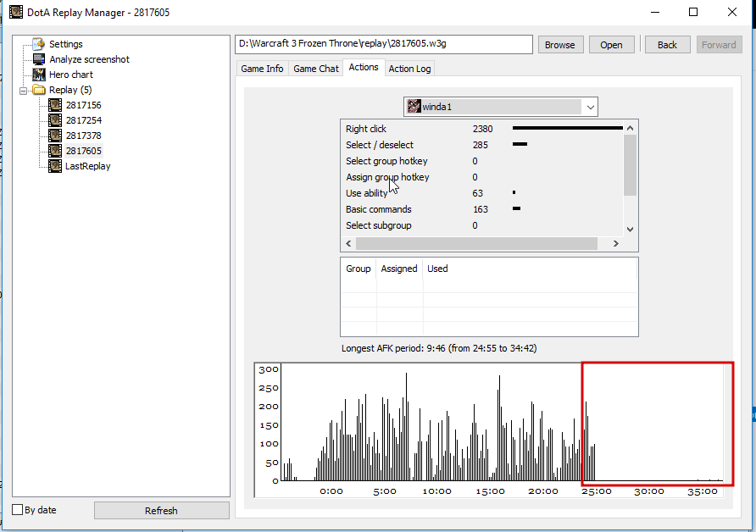Click the actions list scroll up arrow
The width and height of the screenshot is (756, 532).
(630, 128)
